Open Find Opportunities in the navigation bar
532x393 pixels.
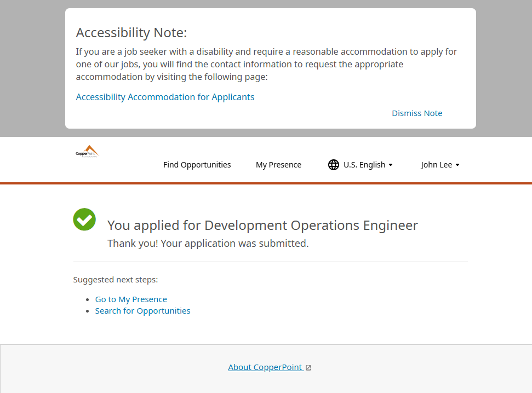pyautogui.click(x=197, y=165)
